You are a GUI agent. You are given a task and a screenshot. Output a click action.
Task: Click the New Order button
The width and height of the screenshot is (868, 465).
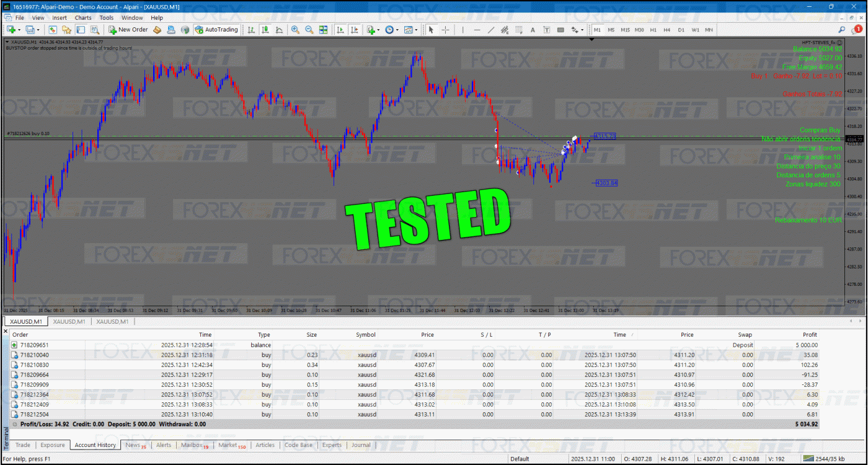[x=128, y=29]
